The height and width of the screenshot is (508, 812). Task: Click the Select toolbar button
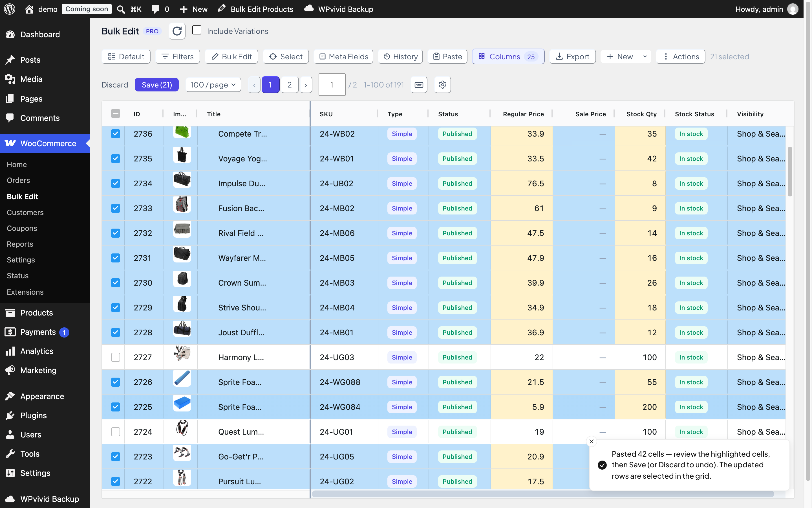(x=286, y=56)
